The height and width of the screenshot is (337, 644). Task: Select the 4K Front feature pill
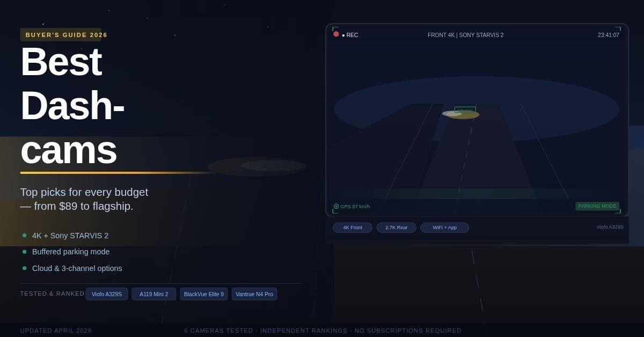[x=353, y=228]
